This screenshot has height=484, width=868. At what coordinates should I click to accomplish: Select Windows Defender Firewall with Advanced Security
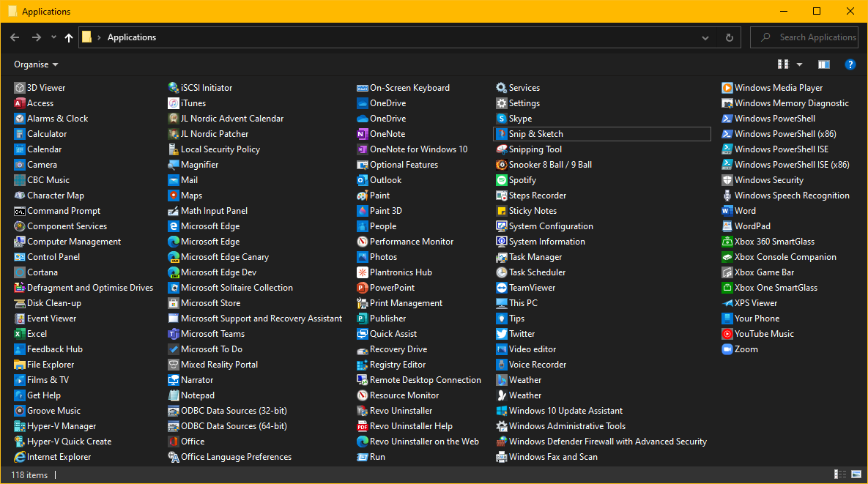tap(601, 442)
